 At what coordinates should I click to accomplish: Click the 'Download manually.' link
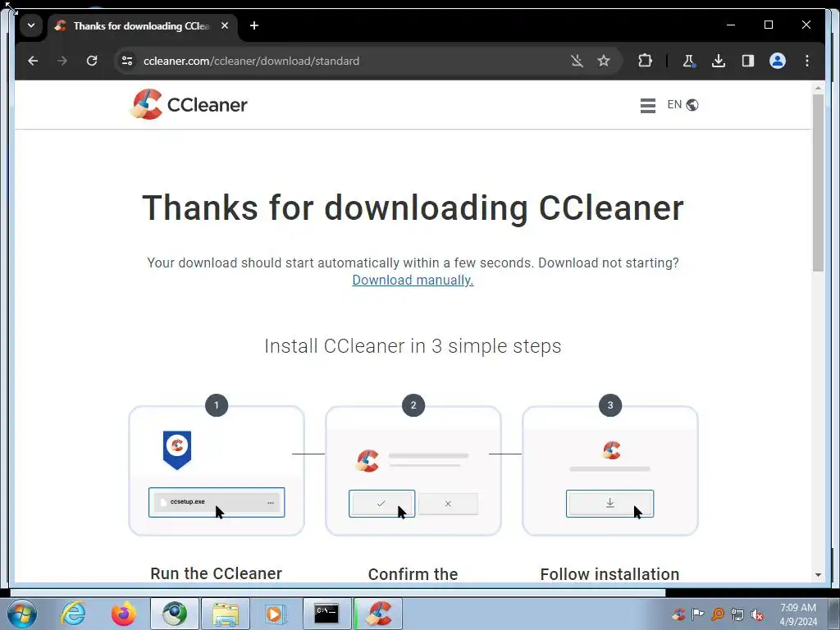413,281
